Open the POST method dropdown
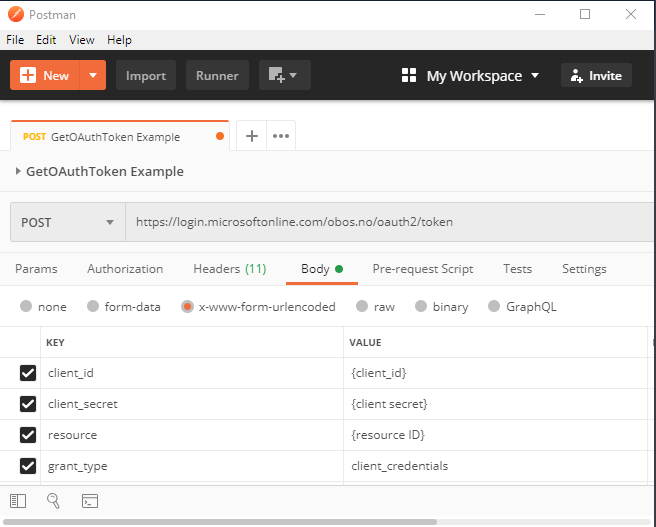This screenshot has width=656, height=527. 67,222
